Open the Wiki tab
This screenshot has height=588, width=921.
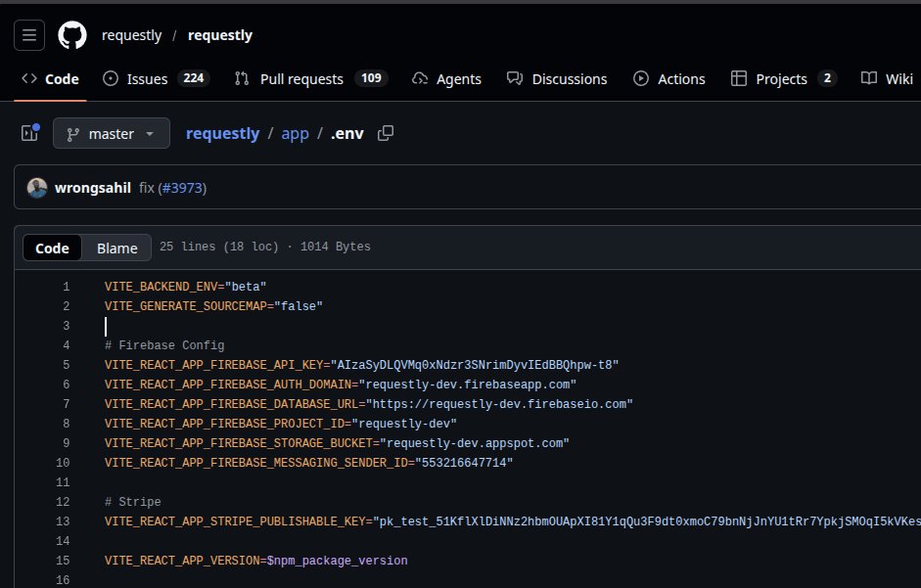[887, 78]
